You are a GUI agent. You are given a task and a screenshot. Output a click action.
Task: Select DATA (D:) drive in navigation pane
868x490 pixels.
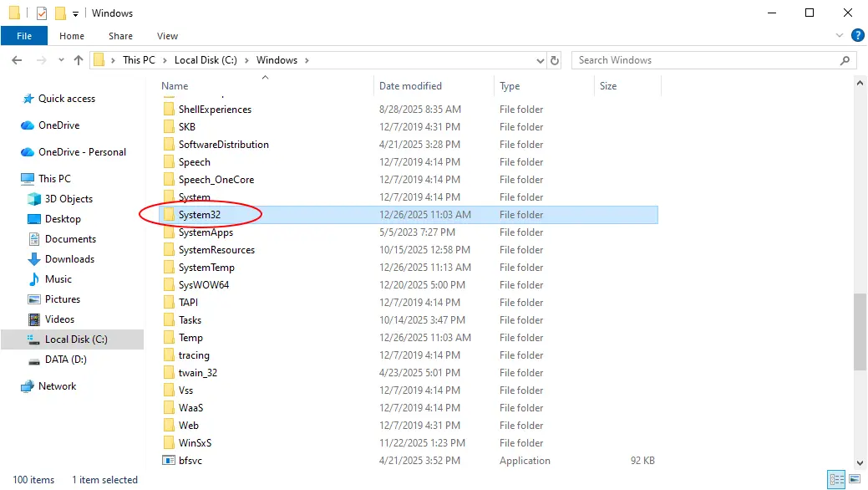65,360
